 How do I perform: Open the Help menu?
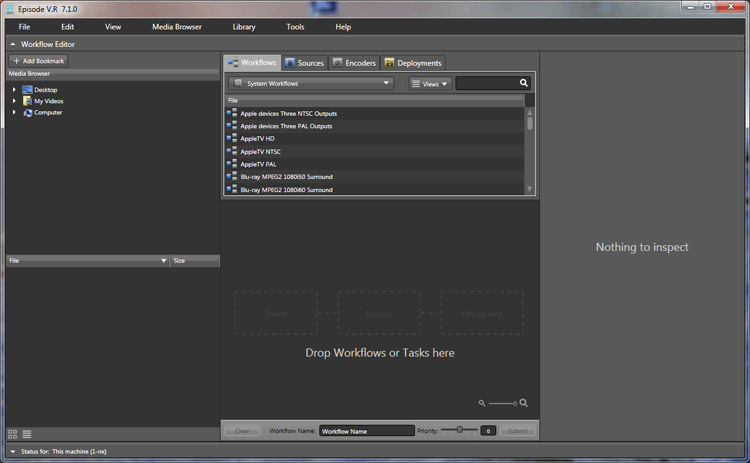(x=343, y=27)
